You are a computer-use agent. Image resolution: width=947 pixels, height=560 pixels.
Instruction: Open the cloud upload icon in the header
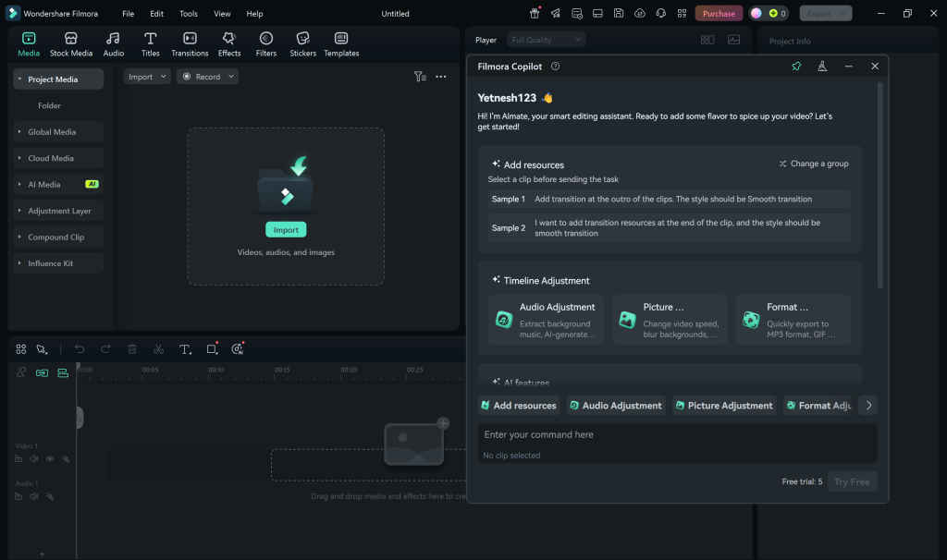(639, 13)
